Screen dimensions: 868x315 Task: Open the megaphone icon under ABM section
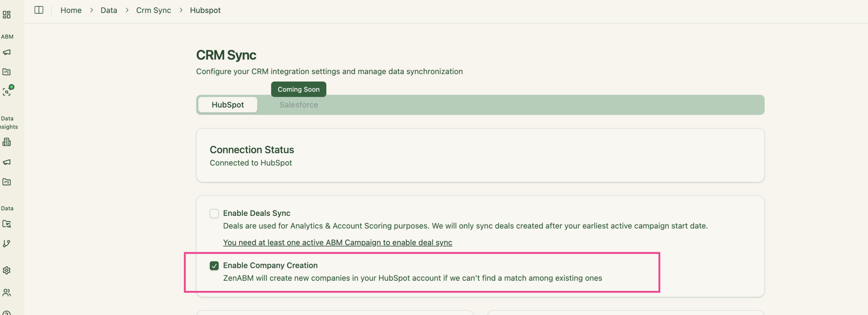(x=6, y=52)
